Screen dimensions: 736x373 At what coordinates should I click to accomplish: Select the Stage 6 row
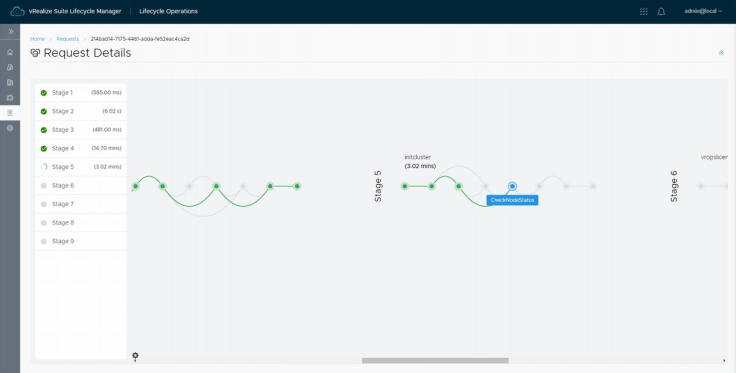(81, 186)
